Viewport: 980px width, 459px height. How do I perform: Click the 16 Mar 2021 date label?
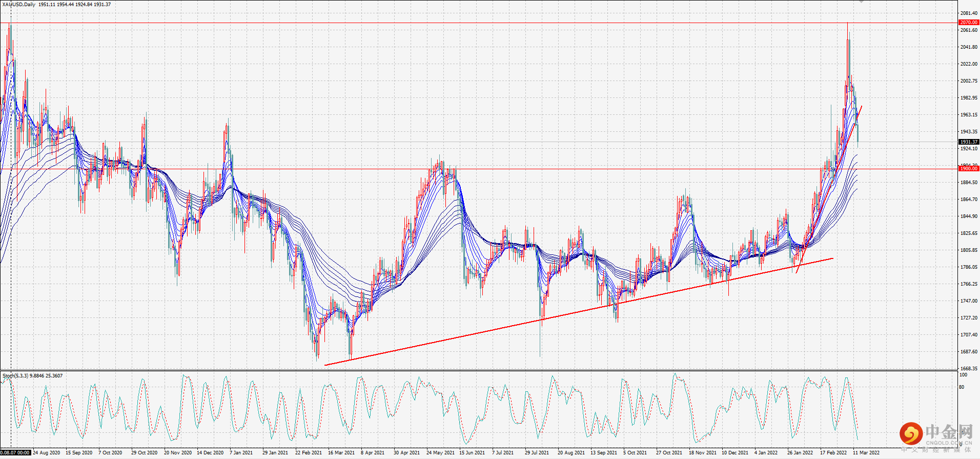341,453
